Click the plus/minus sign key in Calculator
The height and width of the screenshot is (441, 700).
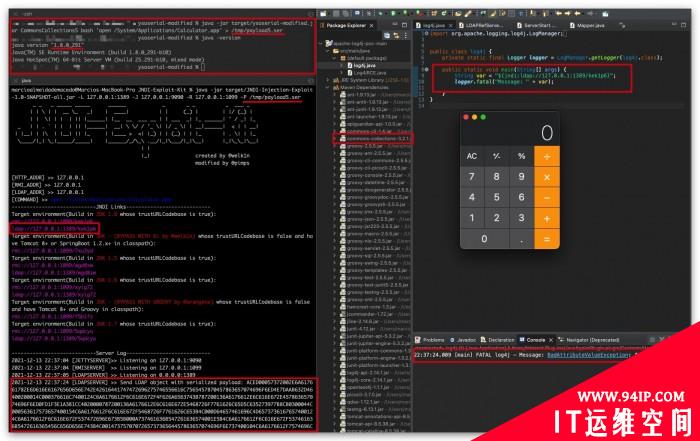click(x=496, y=156)
